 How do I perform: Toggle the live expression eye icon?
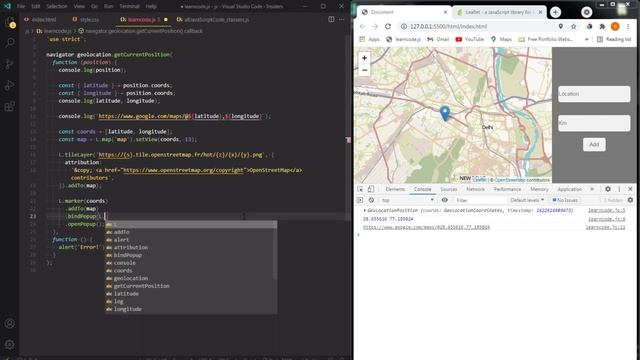click(444, 200)
